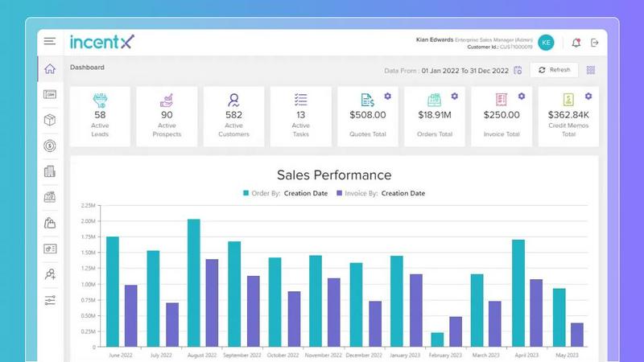Toggle the Order By legend series
The width and height of the screenshot is (644, 362).
click(x=285, y=193)
